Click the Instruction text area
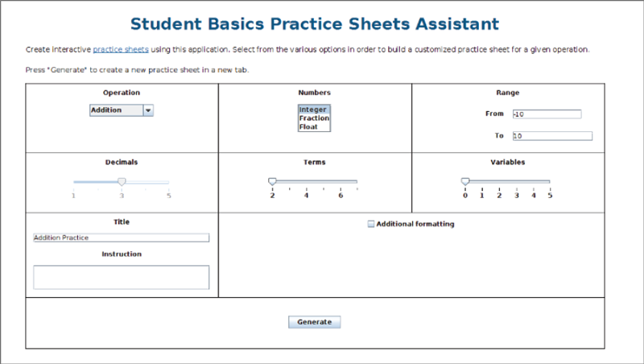 click(x=121, y=277)
